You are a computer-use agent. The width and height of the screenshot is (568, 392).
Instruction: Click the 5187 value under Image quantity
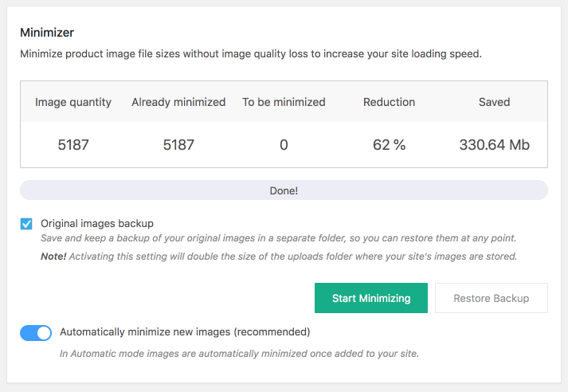[x=73, y=145]
